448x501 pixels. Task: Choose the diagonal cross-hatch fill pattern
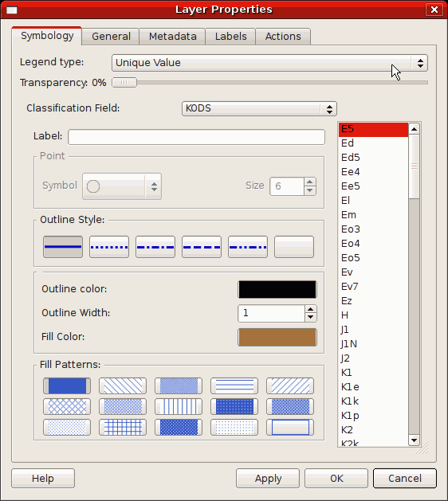[67, 407]
